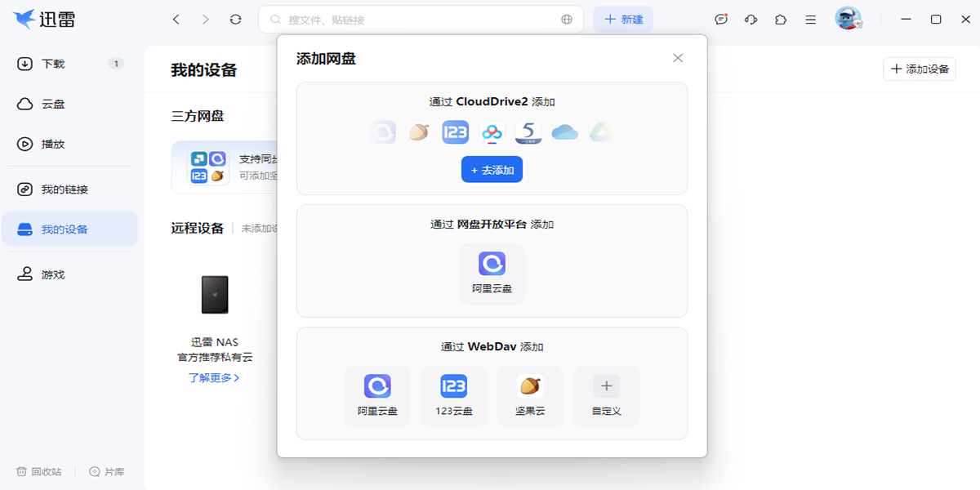980x490 pixels.
Task: Click the third-party netdisk icons card
Action: (x=207, y=167)
